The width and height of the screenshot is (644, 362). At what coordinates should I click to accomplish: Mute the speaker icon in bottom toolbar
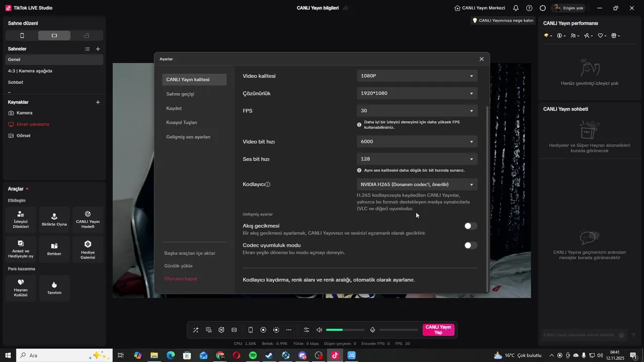click(319, 330)
